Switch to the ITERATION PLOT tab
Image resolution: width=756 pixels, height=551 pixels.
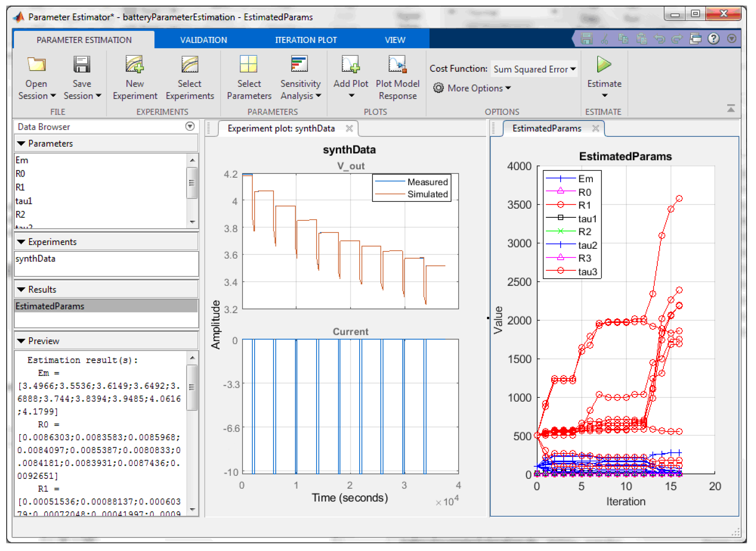pos(306,40)
